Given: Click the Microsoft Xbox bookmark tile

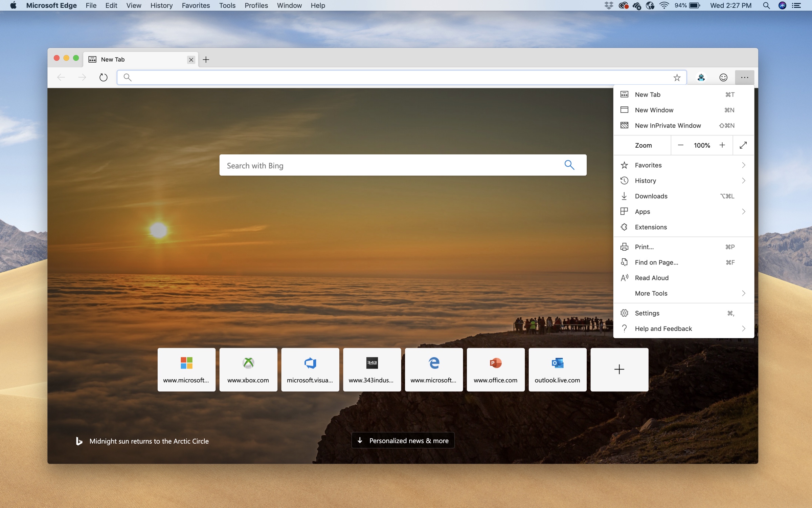Looking at the screenshot, I should pos(248,369).
